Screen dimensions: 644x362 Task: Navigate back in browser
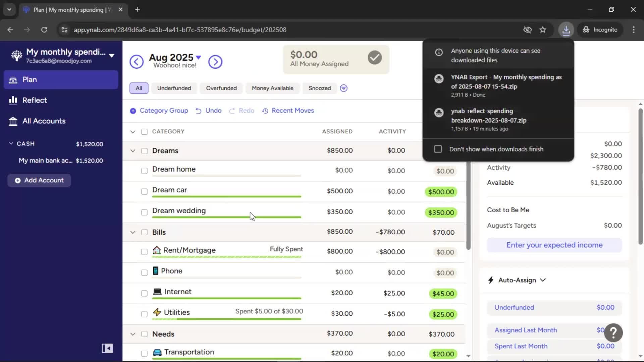click(x=10, y=30)
